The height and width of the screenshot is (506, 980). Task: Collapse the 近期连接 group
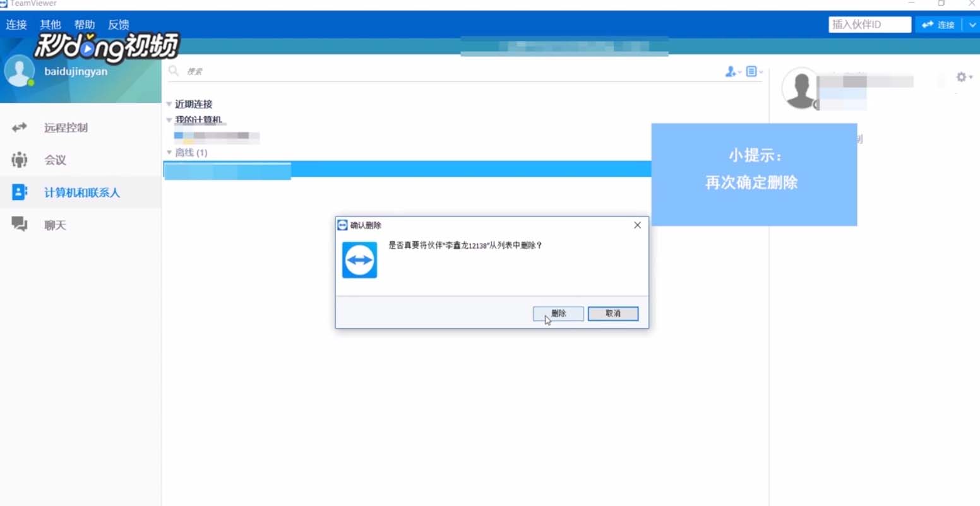(x=169, y=104)
